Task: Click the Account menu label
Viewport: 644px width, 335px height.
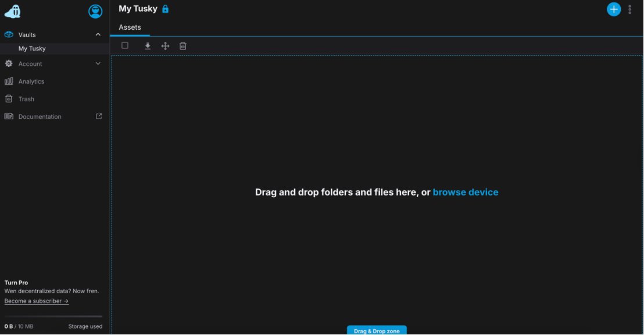Action: [30, 64]
